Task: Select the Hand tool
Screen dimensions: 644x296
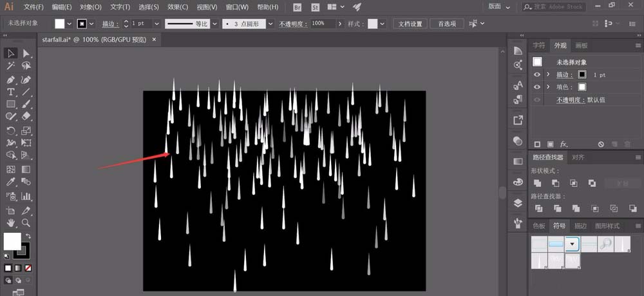Action: click(x=11, y=223)
